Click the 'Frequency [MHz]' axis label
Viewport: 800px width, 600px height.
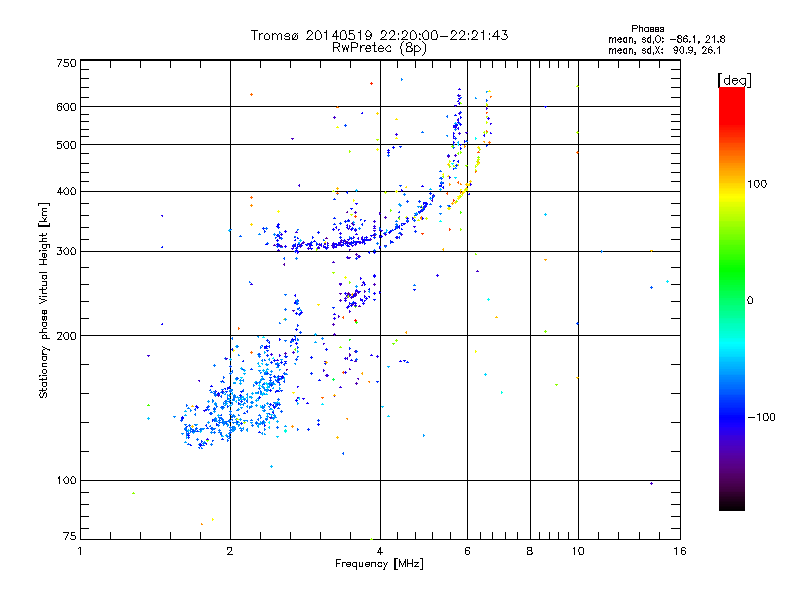pos(379,564)
